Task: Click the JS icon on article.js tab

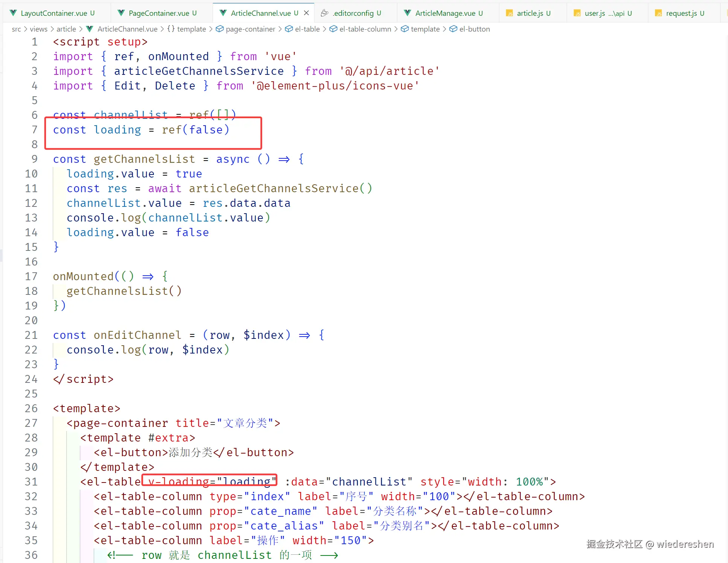Action: (x=509, y=14)
